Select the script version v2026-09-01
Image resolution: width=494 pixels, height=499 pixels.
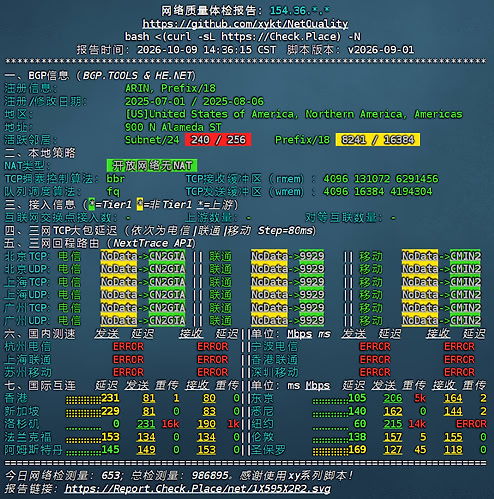(381, 50)
